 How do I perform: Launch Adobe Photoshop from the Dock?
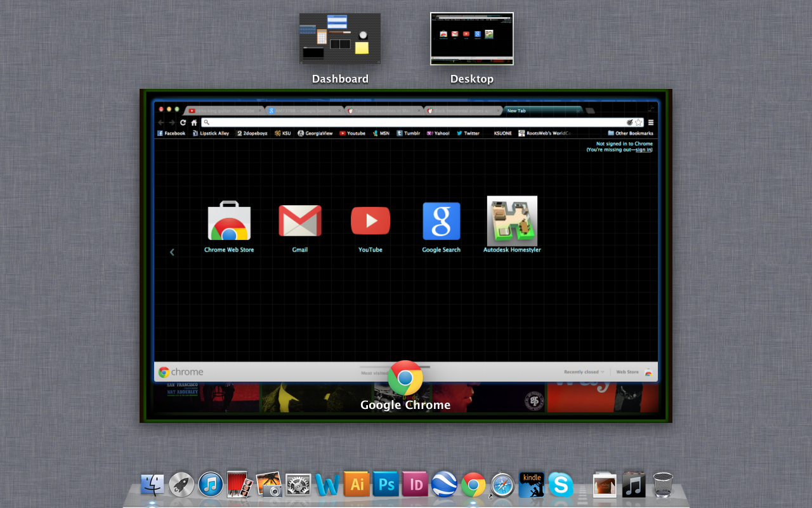(386, 485)
